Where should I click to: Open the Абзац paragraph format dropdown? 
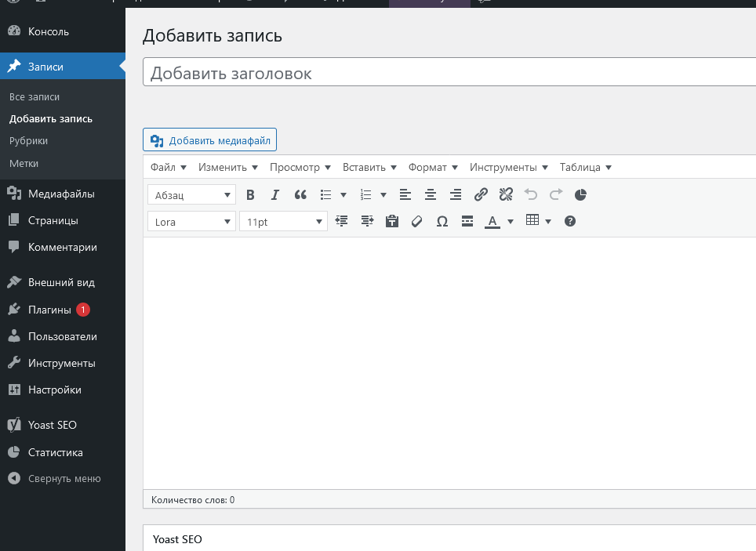tap(191, 195)
